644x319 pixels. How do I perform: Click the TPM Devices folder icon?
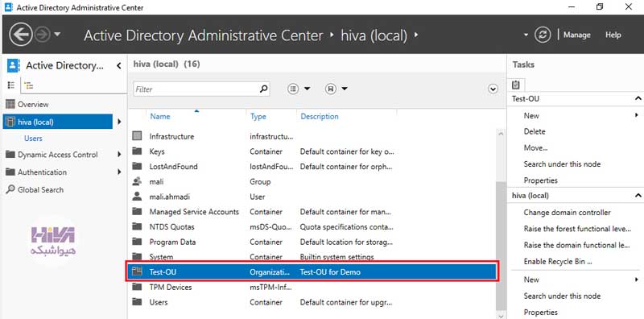137,287
